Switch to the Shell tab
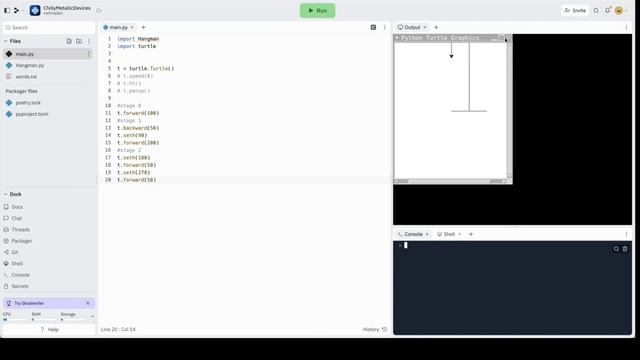The image size is (640, 360). pyautogui.click(x=448, y=234)
